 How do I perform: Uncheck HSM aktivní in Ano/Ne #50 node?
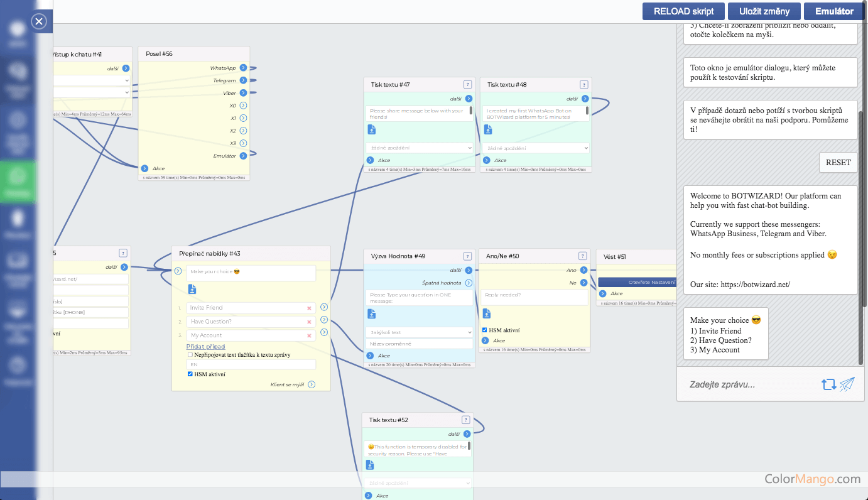[485, 330]
